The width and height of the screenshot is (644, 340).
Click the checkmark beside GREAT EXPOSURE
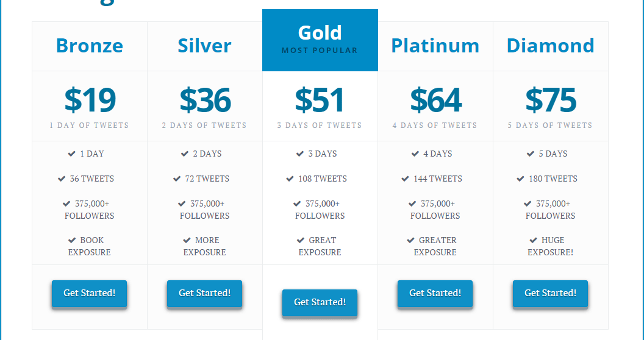[301, 240]
